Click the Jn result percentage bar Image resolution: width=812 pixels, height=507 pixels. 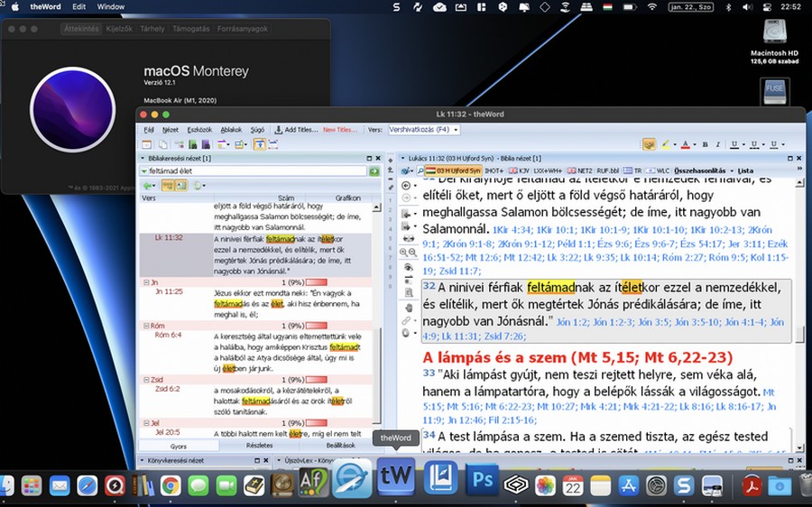pos(317,282)
